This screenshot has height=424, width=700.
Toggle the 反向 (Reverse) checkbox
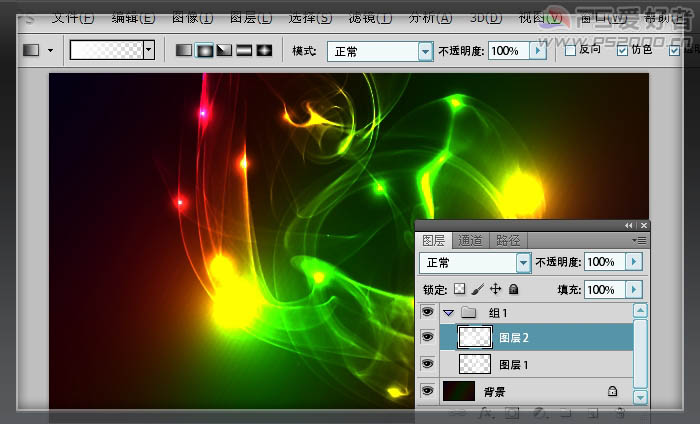[x=570, y=50]
